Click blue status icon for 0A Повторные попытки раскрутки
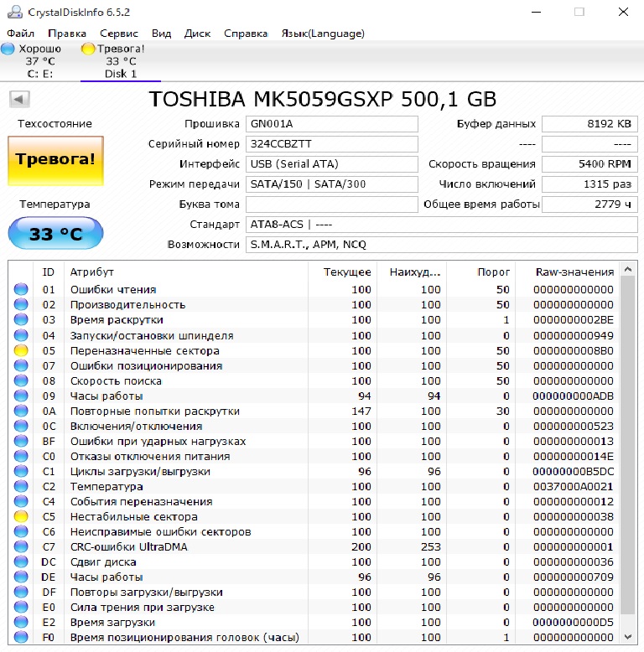This screenshot has width=644, height=652. click(21, 411)
